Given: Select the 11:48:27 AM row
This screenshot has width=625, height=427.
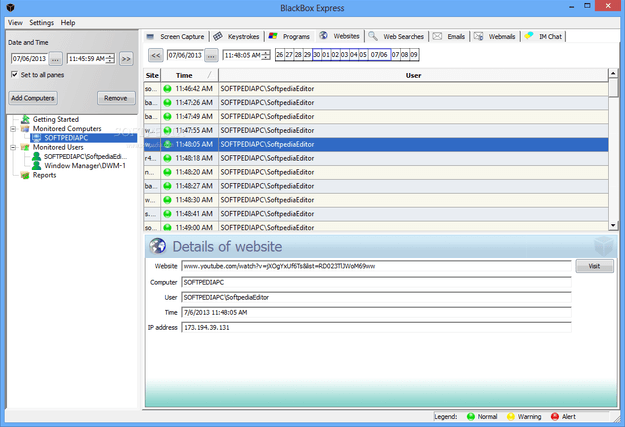Looking at the screenshot, I should 376,186.
